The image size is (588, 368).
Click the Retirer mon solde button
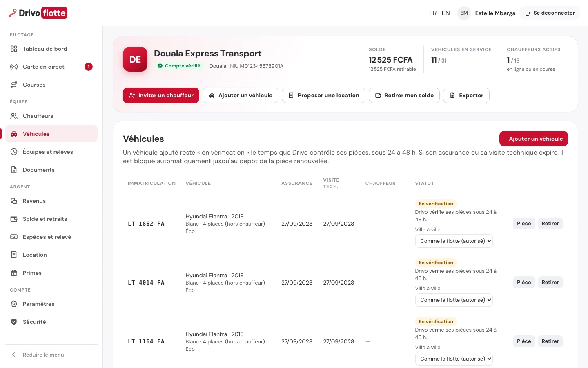tap(404, 95)
